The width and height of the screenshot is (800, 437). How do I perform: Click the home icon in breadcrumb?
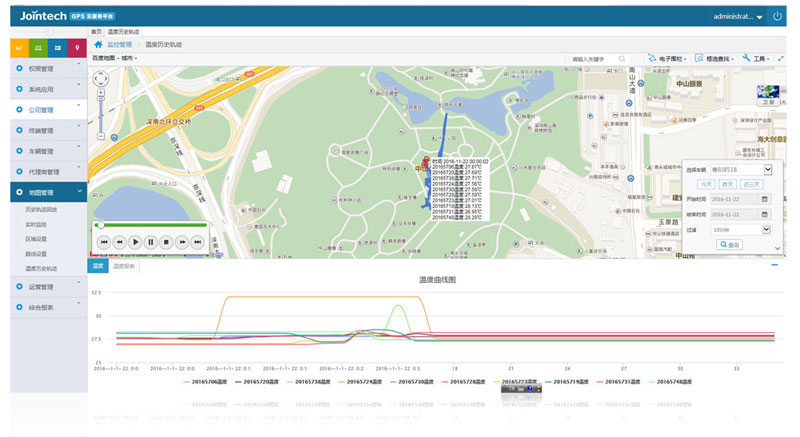click(98, 45)
